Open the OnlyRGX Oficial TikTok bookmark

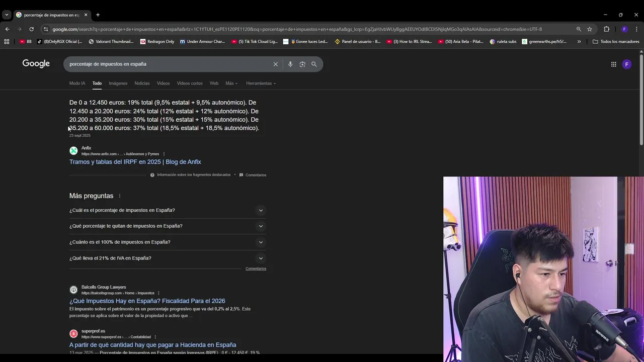(x=59, y=41)
